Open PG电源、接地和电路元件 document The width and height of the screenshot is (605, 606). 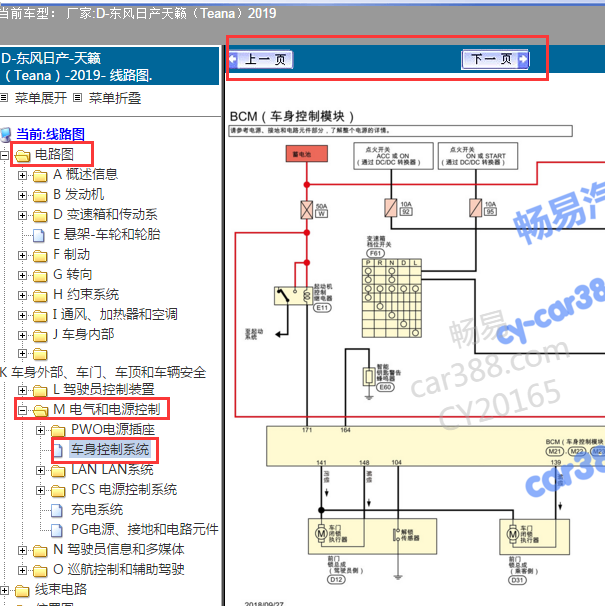point(145,529)
